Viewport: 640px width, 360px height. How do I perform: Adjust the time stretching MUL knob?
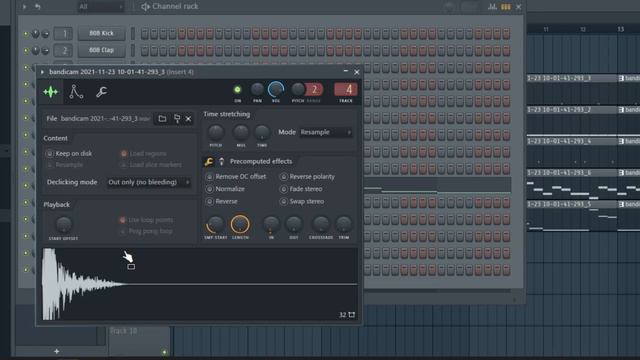coord(241,132)
